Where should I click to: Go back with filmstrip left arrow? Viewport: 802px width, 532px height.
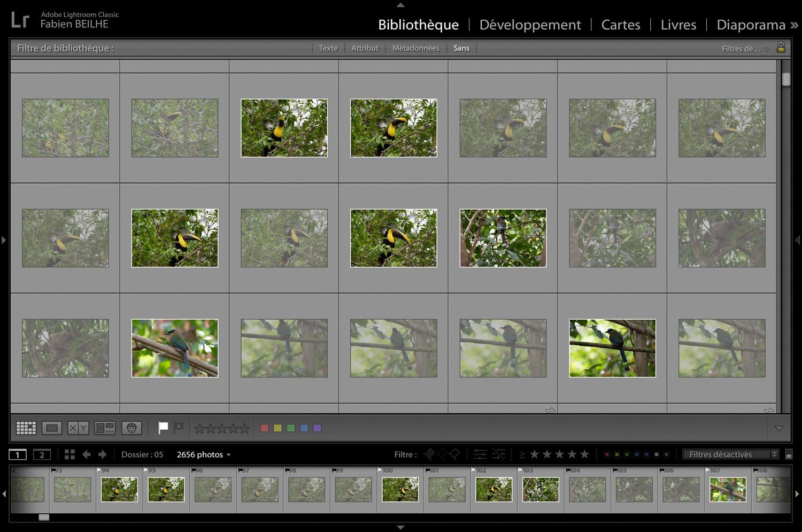(x=86, y=454)
